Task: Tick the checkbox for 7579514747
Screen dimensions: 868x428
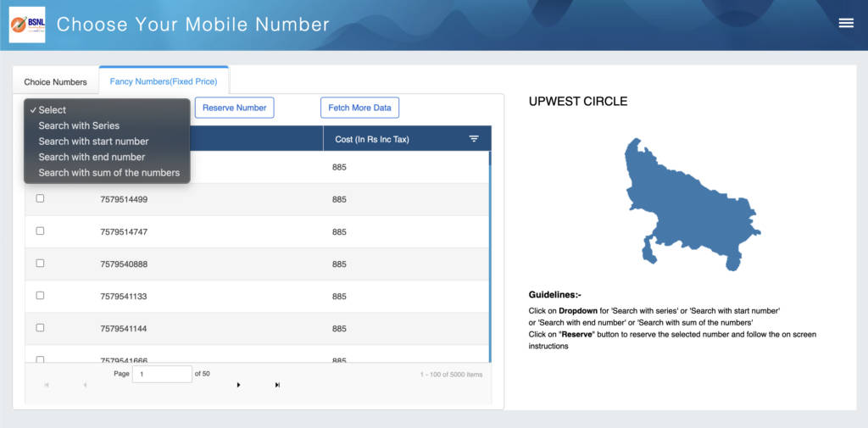Action: pyautogui.click(x=40, y=231)
